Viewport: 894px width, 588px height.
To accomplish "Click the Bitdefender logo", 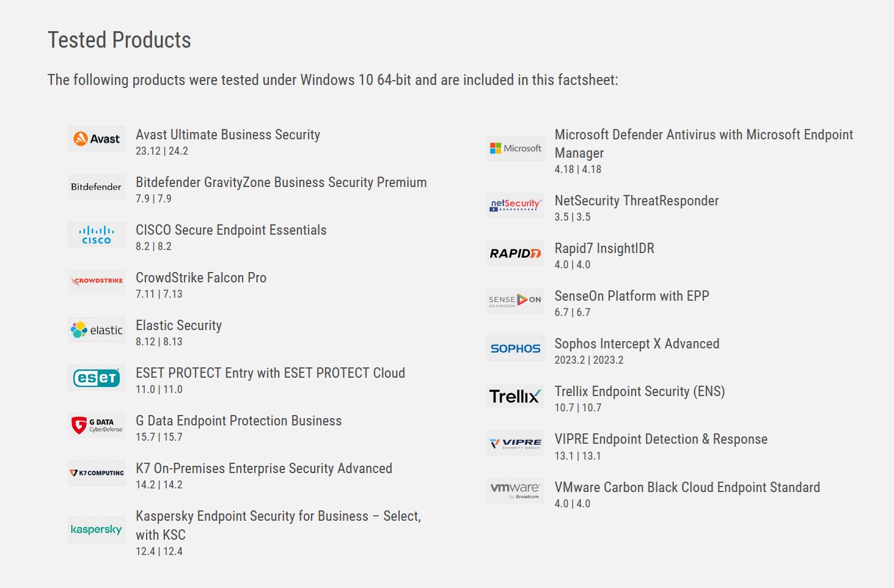I will pos(97,186).
